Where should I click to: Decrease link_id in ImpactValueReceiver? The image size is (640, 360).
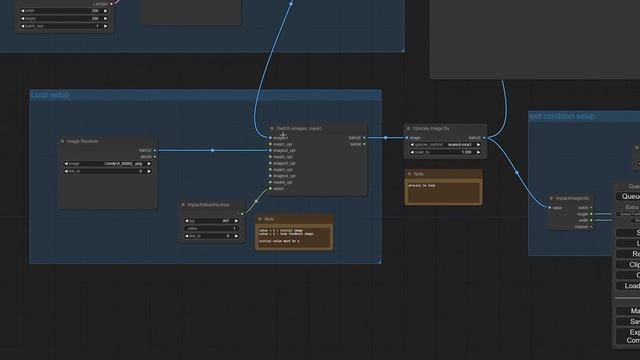pyautogui.click(x=187, y=236)
